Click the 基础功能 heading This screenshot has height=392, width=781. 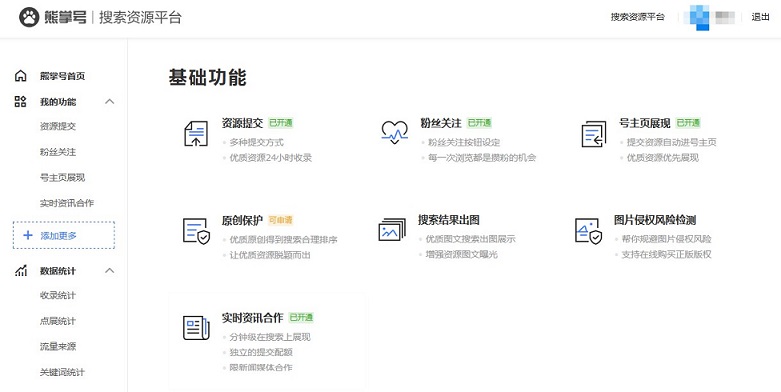click(207, 78)
